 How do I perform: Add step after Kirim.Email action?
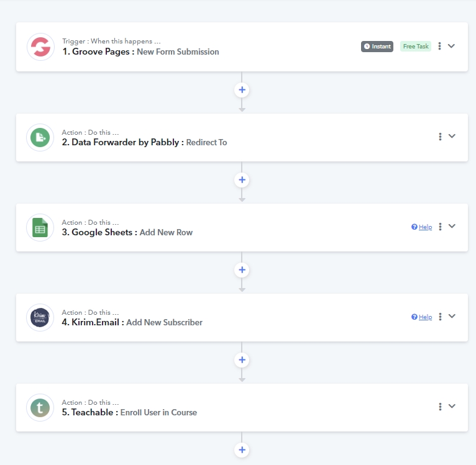pos(242,360)
